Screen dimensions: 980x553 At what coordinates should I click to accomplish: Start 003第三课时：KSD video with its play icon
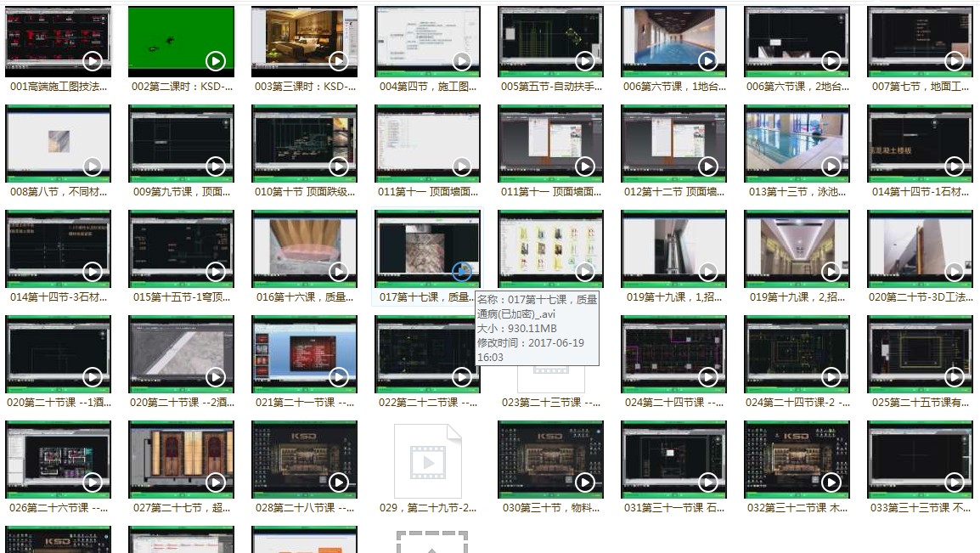(x=339, y=60)
